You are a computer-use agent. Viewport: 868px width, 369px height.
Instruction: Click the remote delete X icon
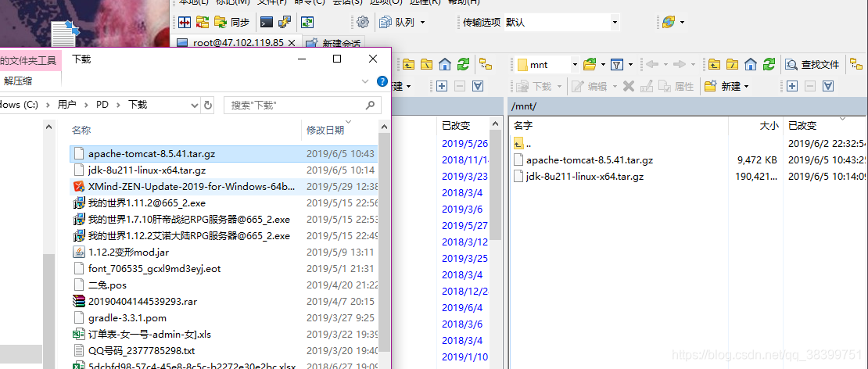click(x=628, y=86)
